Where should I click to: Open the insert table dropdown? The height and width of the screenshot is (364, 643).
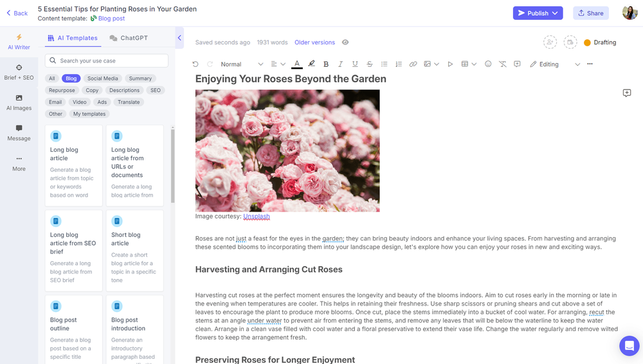pyautogui.click(x=468, y=64)
